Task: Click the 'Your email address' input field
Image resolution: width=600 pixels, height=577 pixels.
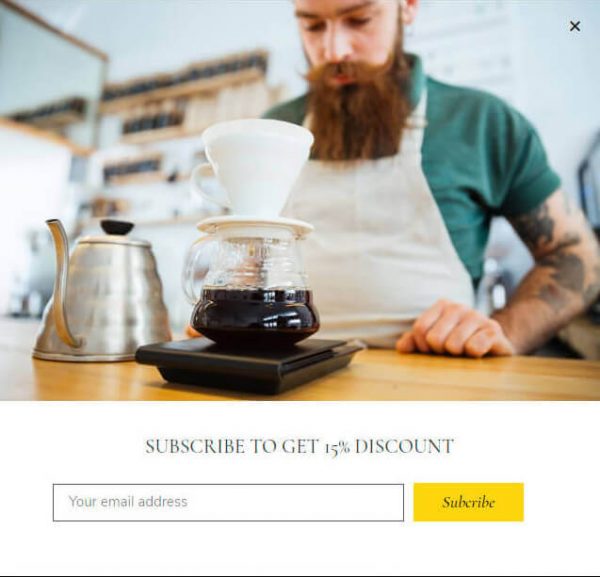Action: (x=228, y=502)
